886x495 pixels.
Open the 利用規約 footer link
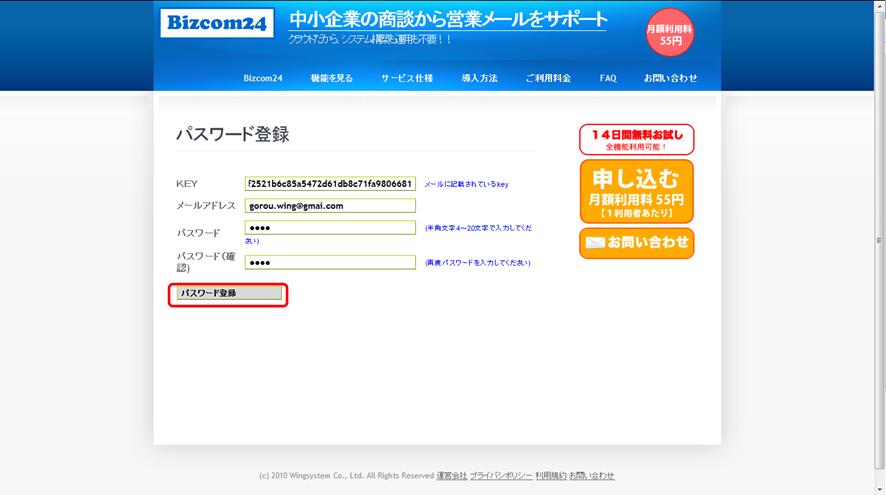tap(550, 476)
